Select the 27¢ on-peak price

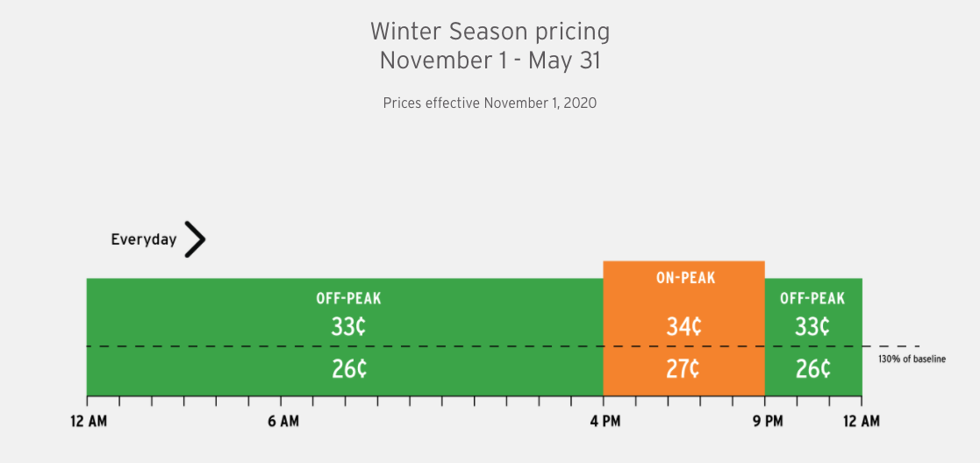(684, 368)
